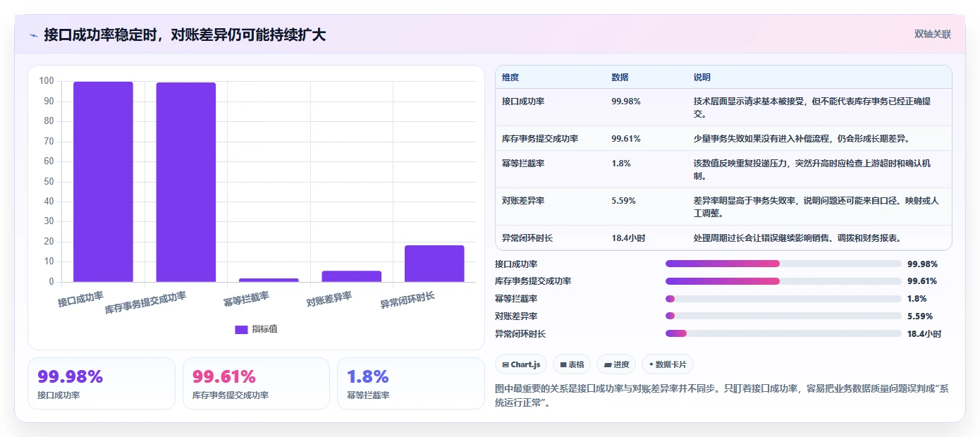Click the 对账差异率 bar in the chart
The width and height of the screenshot is (980, 437).
[x=352, y=276]
